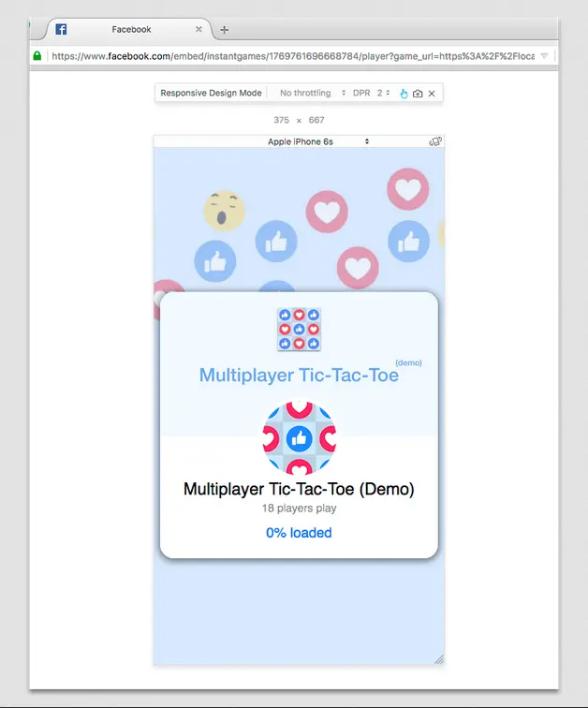Open the URL bar history dropdown arrow
Image resolution: width=588 pixels, height=708 pixels.
[544, 56]
